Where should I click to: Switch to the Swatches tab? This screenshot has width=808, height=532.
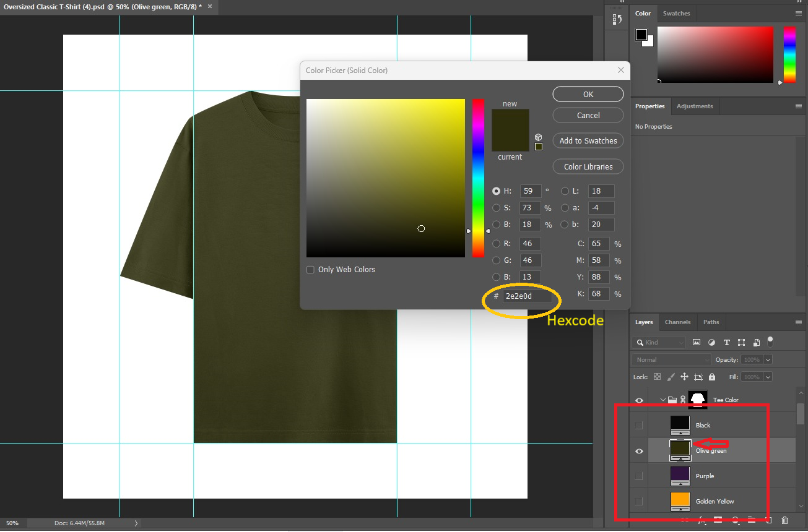[x=676, y=13]
